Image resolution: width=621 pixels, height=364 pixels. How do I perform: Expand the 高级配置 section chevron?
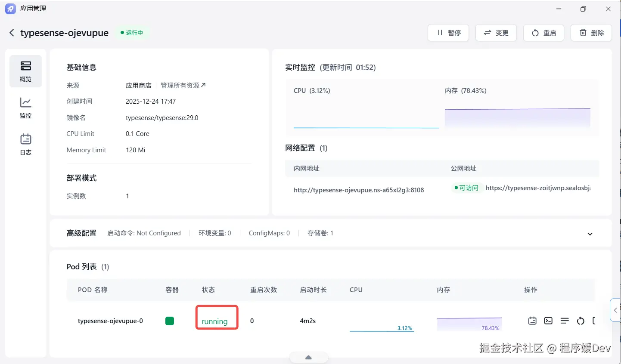(590, 234)
